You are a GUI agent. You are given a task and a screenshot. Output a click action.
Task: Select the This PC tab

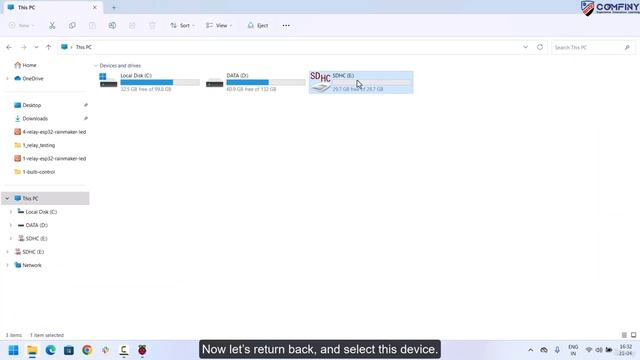pos(52,7)
